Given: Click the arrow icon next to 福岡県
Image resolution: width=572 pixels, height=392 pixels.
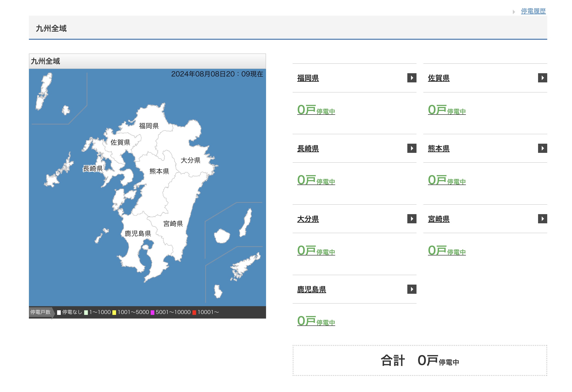Looking at the screenshot, I should (x=411, y=78).
